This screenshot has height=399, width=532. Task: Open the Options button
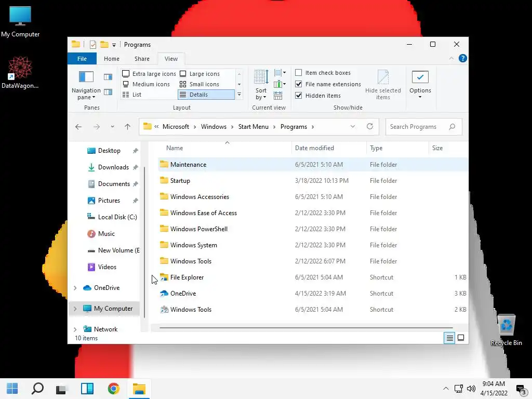click(420, 85)
